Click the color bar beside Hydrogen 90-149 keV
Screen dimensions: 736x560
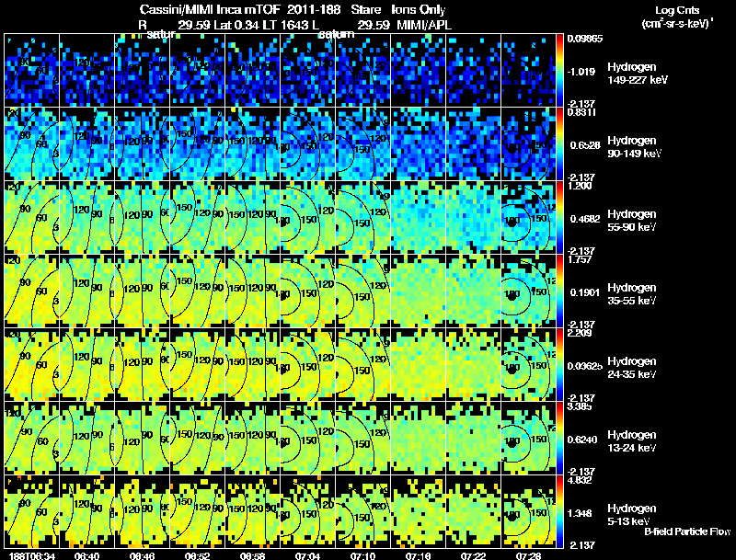(559, 143)
